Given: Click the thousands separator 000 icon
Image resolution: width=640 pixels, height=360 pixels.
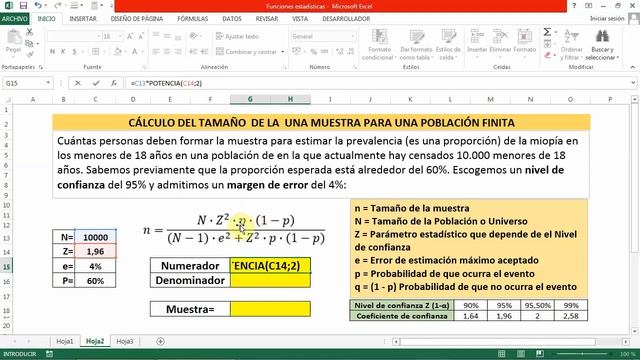Looking at the screenshot, I should tap(324, 51).
